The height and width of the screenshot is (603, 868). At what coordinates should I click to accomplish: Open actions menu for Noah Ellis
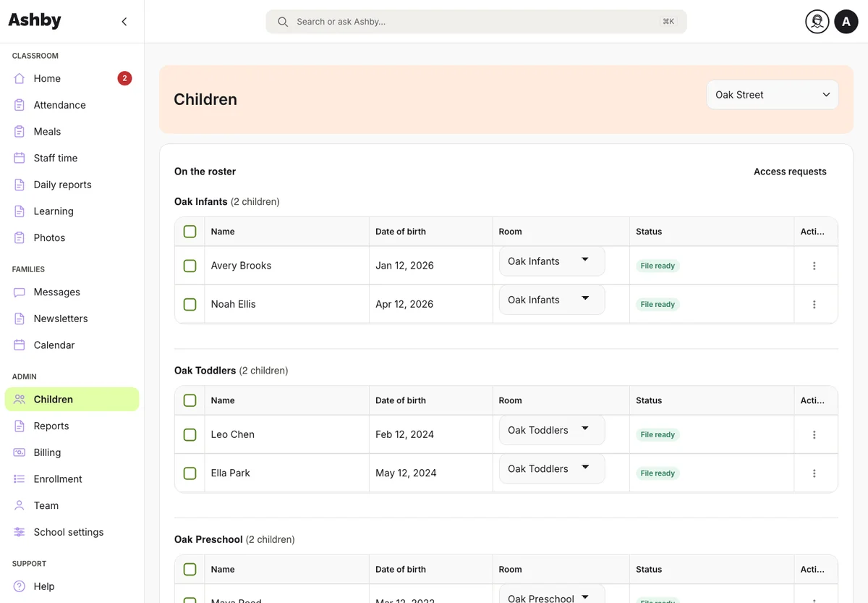coord(814,304)
